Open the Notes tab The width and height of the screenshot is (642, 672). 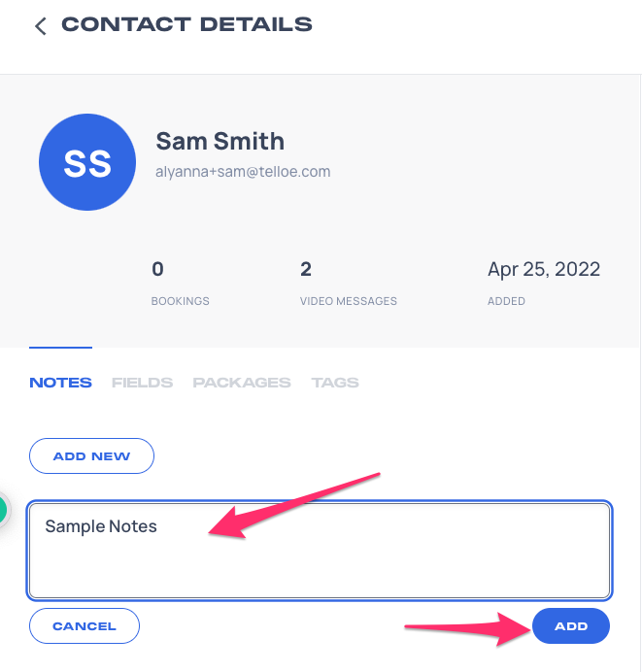60,383
